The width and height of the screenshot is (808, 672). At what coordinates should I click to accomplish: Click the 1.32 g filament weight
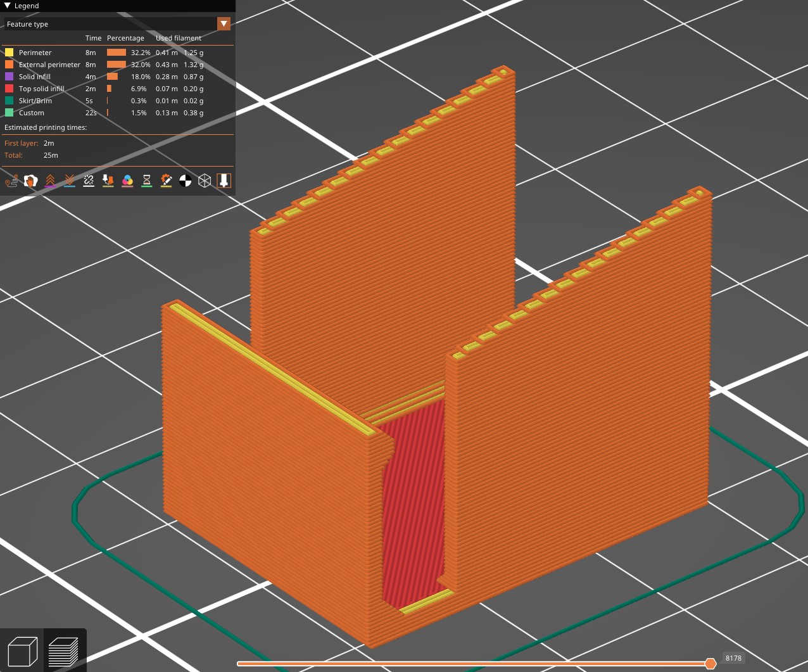(193, 65)
